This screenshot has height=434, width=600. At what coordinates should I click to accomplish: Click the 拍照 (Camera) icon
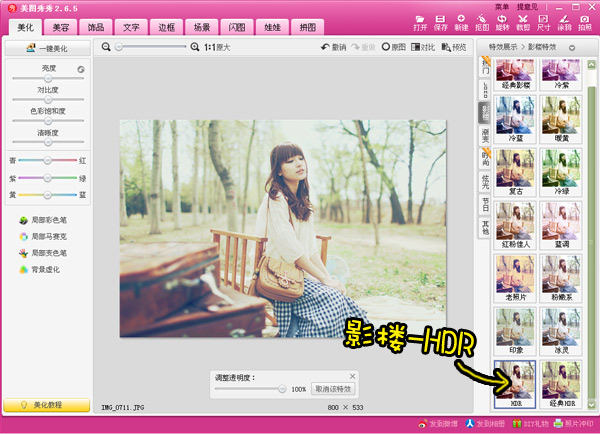(x=585, y=21)
